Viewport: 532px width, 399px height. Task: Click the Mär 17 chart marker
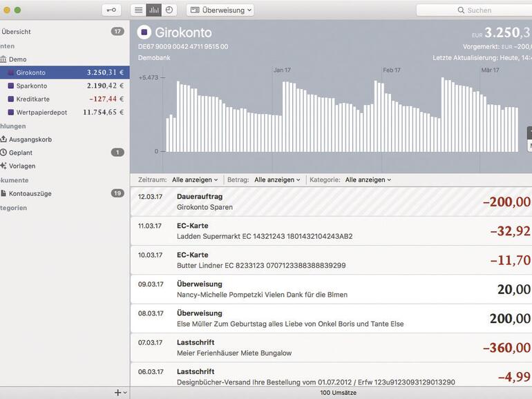[490, 70]
